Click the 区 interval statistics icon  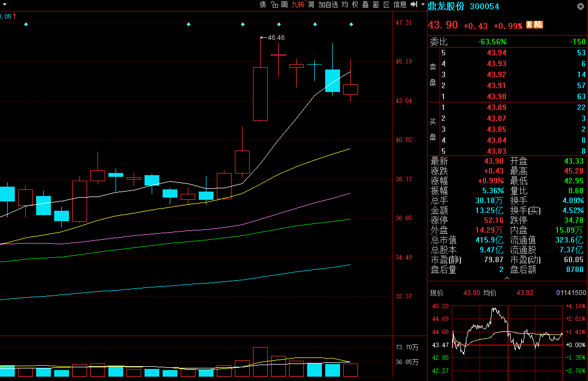pyautogui.click(x=386, y=5)
